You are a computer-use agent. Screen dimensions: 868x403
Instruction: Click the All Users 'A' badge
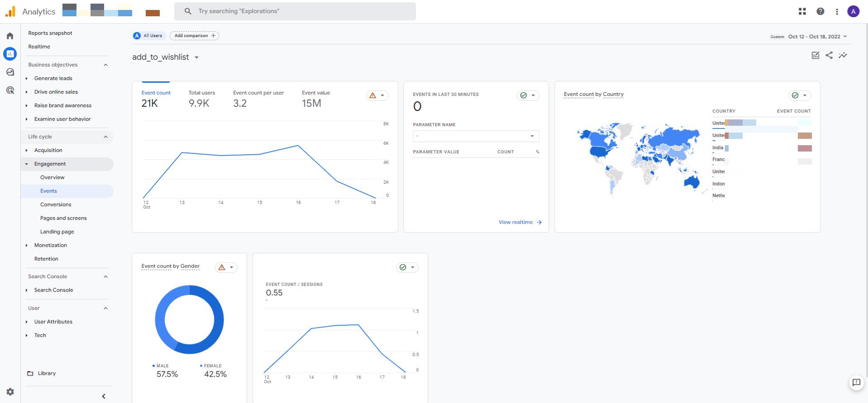point(137,36)
